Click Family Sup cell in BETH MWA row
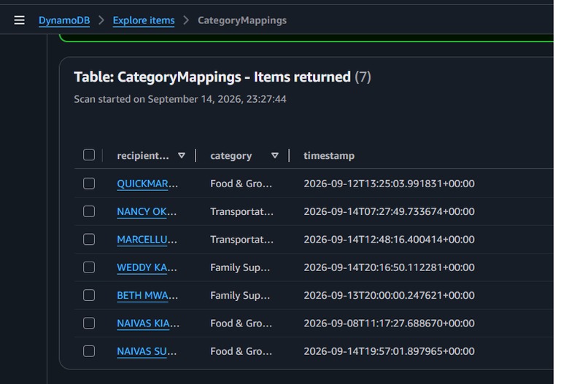This screenshot has height=384, width=588. click(x=240, y=295)
